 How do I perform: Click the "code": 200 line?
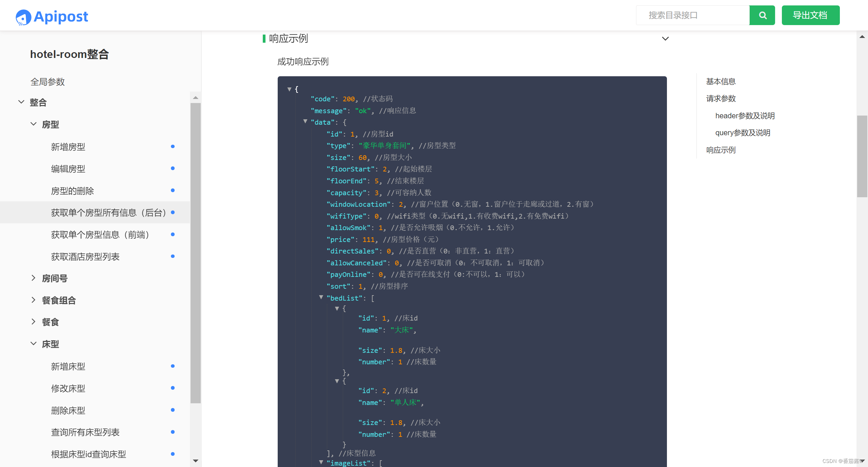tap(352, 99)
